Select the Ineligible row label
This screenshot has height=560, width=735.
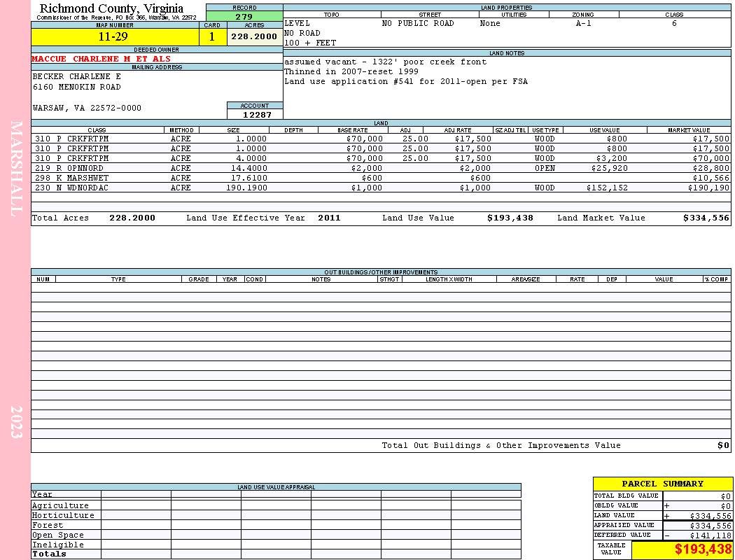58,545
